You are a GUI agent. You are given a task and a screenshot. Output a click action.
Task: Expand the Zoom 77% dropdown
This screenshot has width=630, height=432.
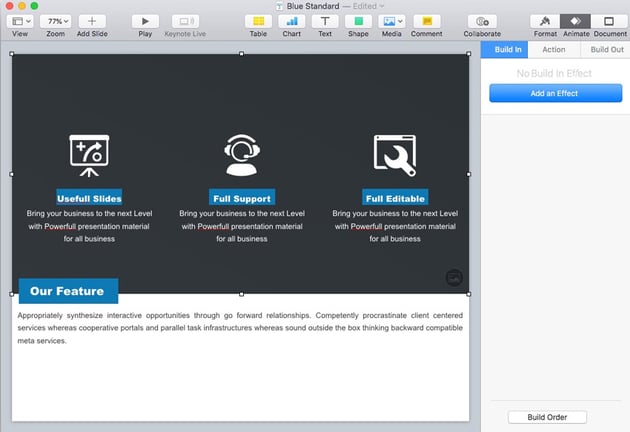pos(55,21)
